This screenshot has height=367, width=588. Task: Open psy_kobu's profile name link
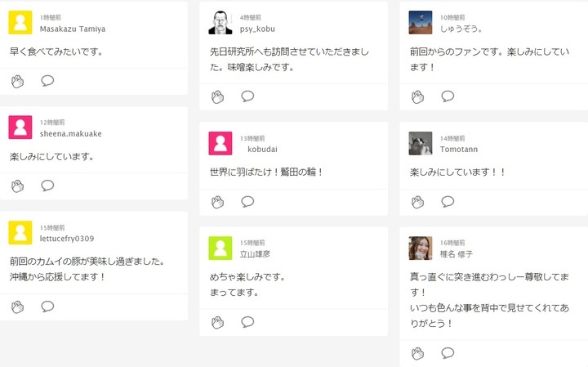coord(257,29)
